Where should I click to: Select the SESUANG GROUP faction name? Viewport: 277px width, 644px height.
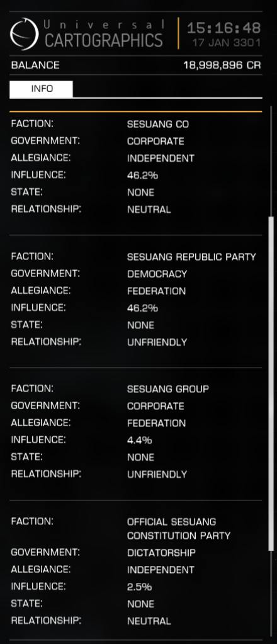coord(167,389)
